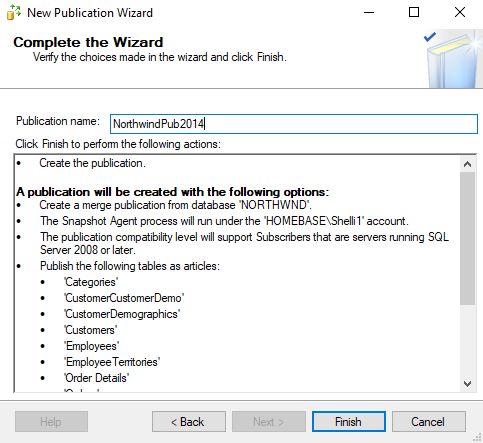Select the 'Categories' article entry

click(91, 282)
